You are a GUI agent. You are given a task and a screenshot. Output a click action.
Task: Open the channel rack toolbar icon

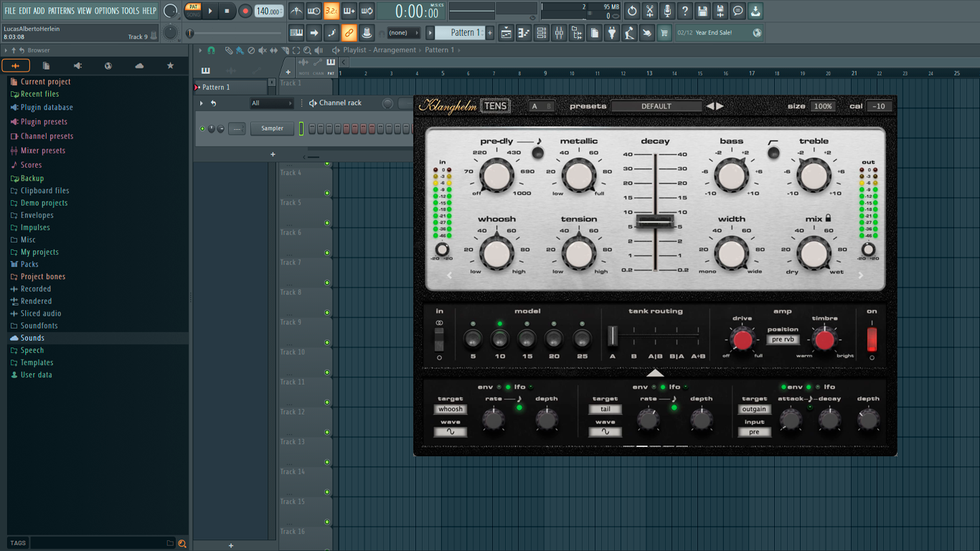tap(542, 33)
